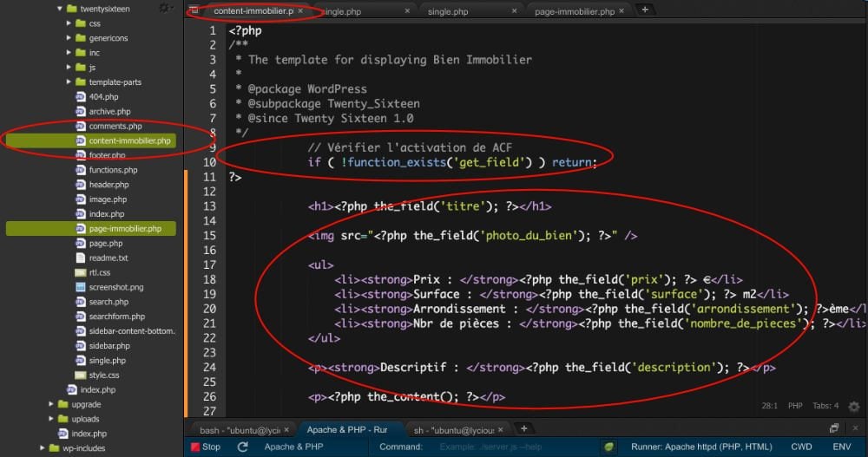This screenshot has height=457, width=868.
Task: Close the page-immobilier.php tab
Action: (x=622, y=11)
